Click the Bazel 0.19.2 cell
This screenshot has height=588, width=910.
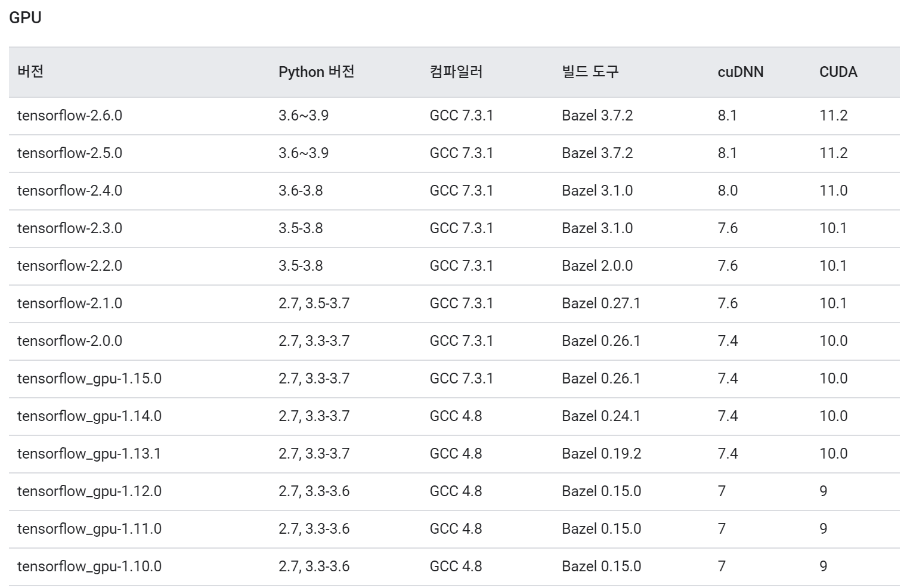pos(602,454)
